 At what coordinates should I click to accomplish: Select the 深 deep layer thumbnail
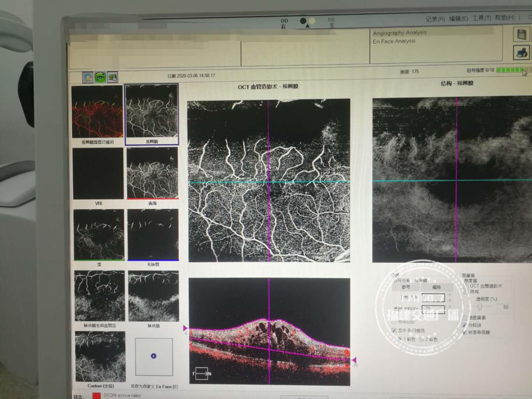click(x=99, y=235)
